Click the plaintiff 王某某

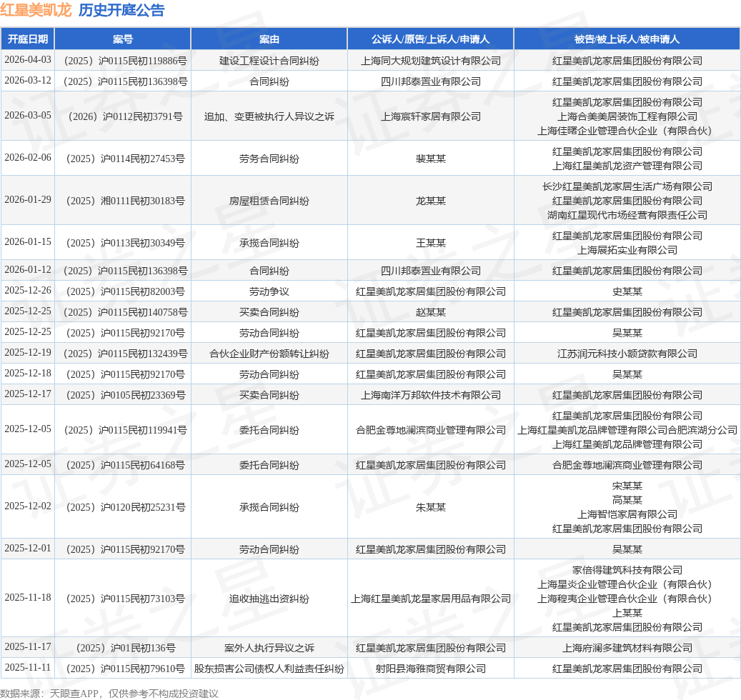point(430,243)
